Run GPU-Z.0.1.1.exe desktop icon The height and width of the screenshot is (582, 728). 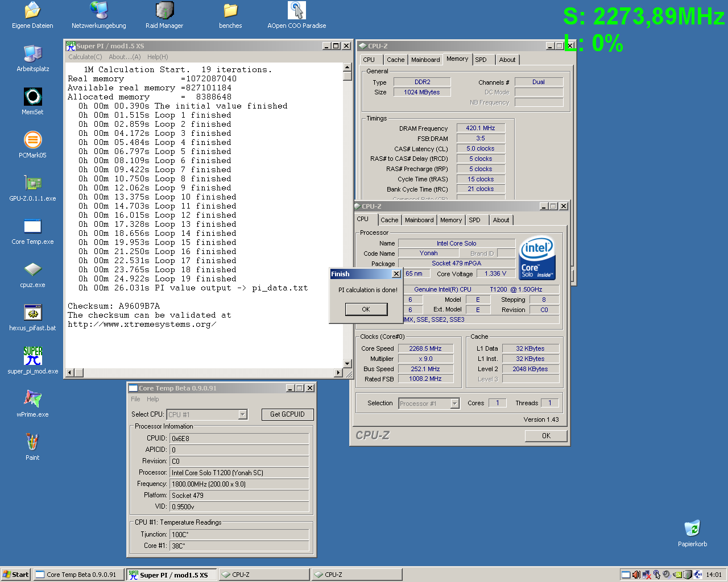coord(32,188)
